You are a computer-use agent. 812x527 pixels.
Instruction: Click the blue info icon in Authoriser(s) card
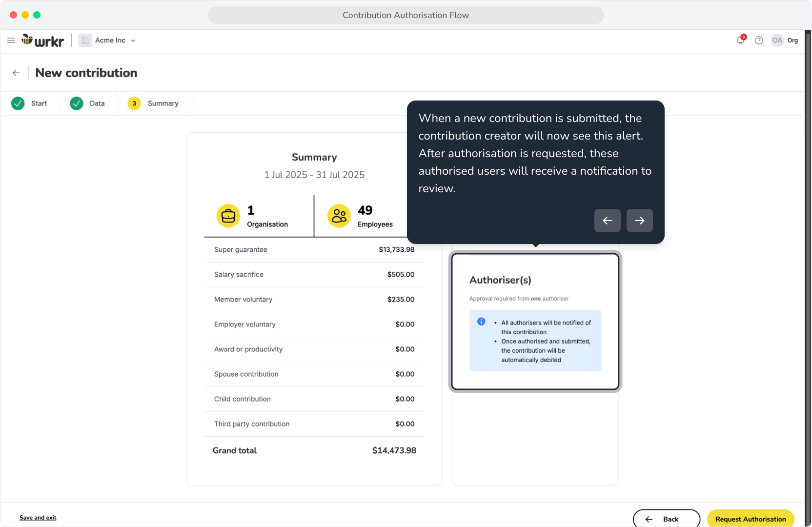481,322
